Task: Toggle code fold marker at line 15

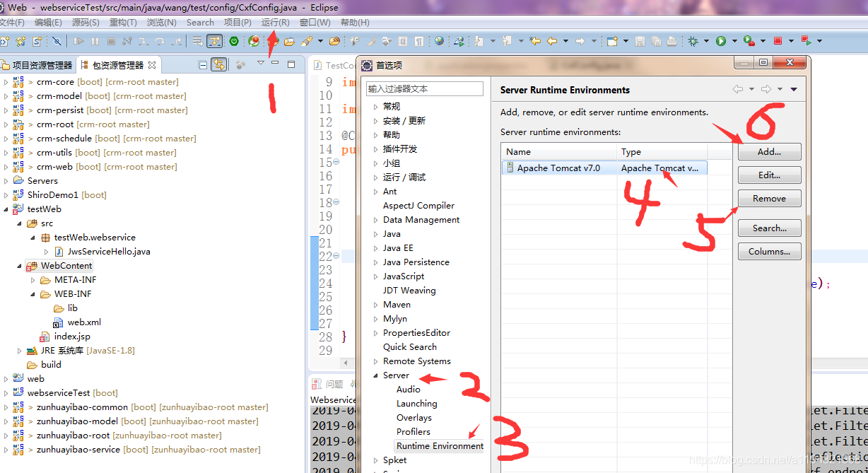Action: coord(336,162)
